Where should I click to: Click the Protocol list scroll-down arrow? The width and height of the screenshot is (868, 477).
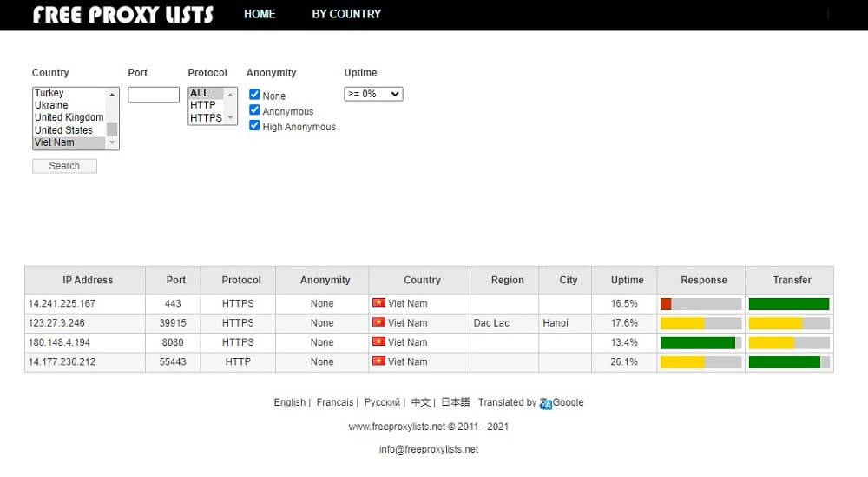(230, 117)
